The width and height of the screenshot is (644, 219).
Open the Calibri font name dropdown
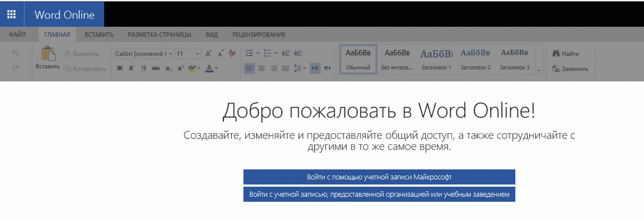tap(144, 54)
